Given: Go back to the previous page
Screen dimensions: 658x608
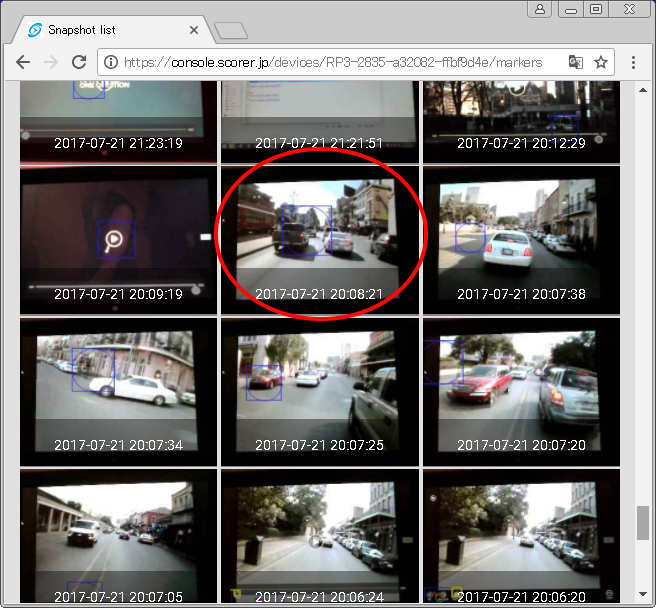Looking at the screenshot, I should (23, 63).
